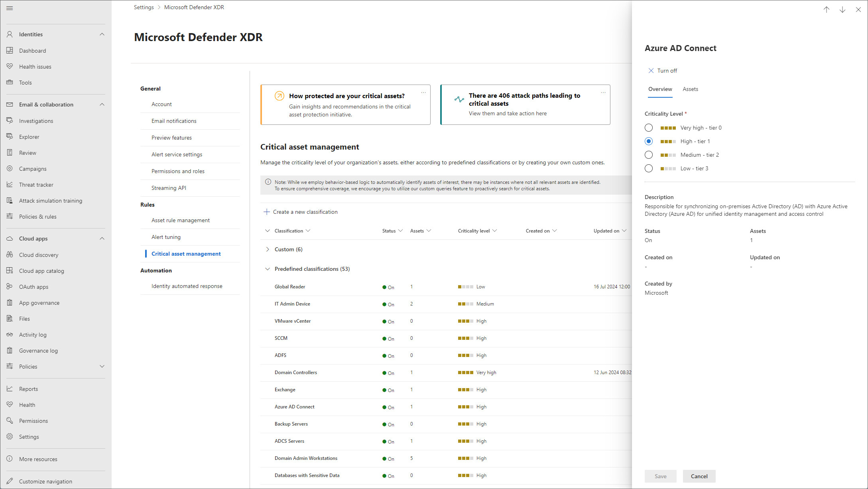Click the Settings breadcrumb link
Viewport: 868px width, 489px height.
tap(144, 7)
